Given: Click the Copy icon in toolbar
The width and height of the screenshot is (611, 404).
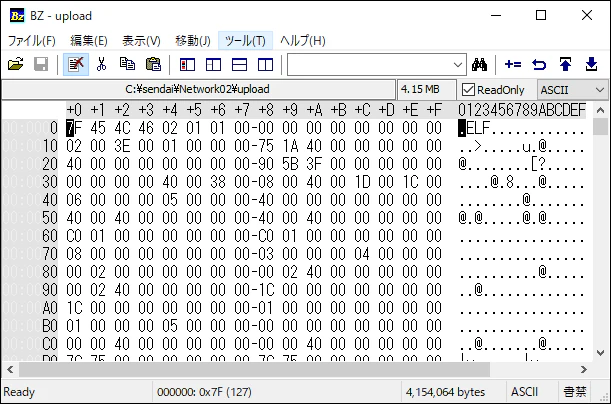Looking at the screenshot, I should (127, 64).
